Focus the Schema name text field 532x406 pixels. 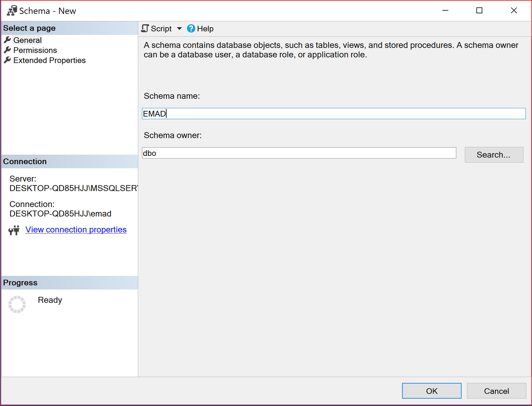point(333,114)
